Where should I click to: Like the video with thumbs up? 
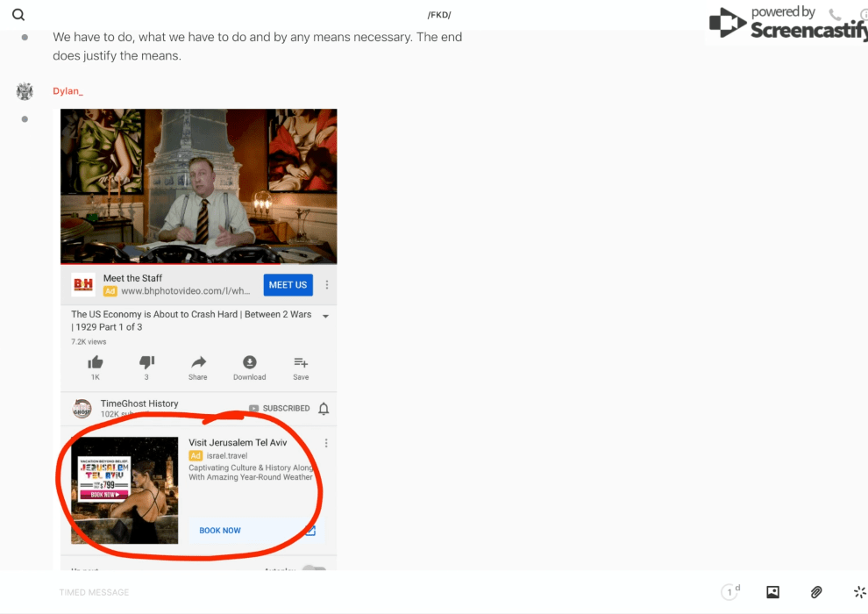pyautogui.click(x=96, y=363)
